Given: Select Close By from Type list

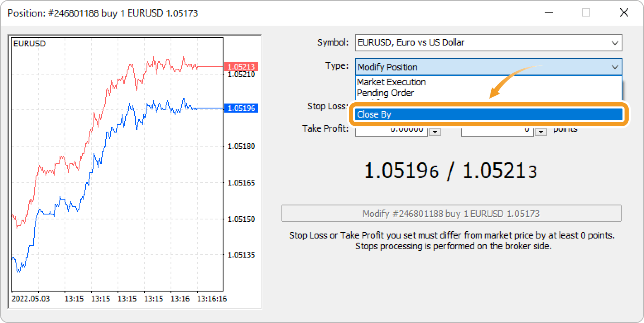Looking at the screenshot, I should [488, 114].
